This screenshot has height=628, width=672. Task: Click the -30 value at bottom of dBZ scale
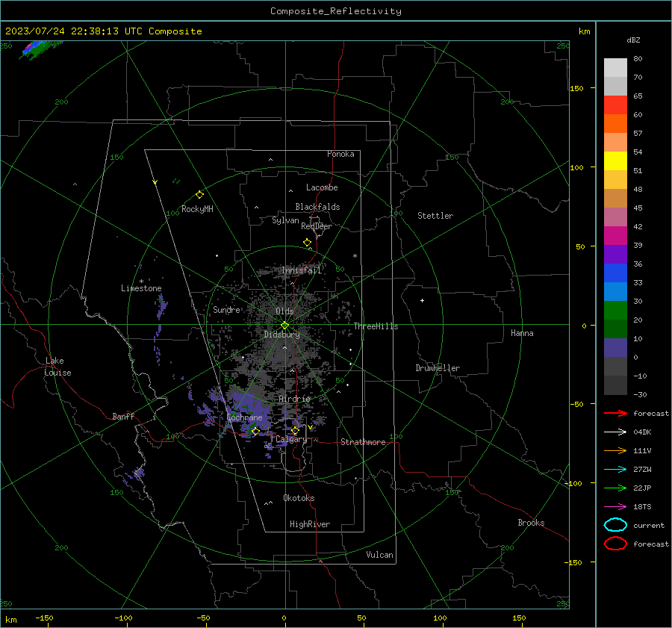click(640, 394)
